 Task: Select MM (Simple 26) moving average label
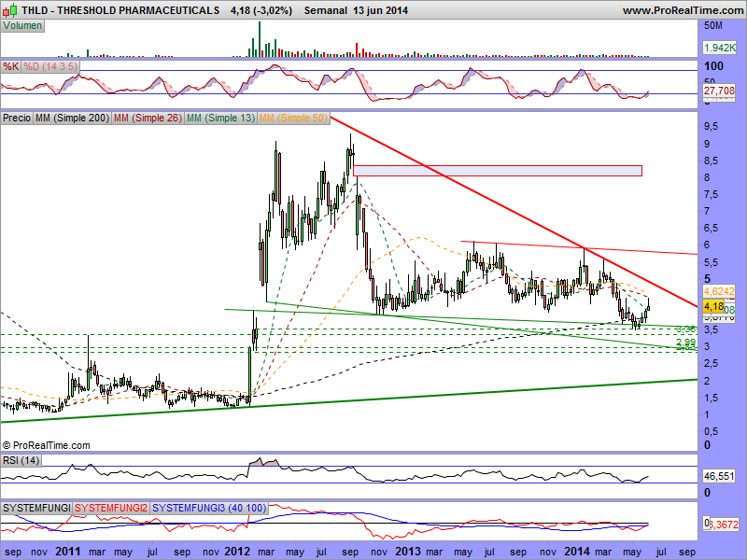(148, 118)
